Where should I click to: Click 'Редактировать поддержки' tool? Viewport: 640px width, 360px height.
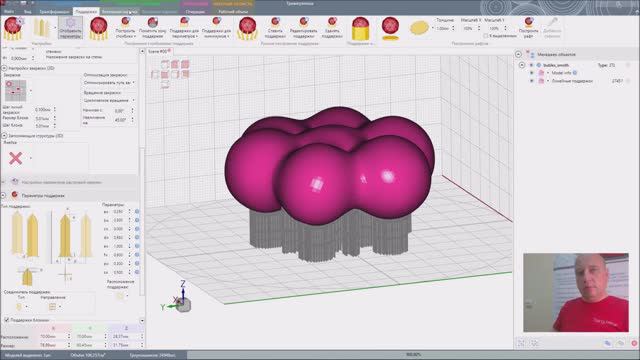(x=304, y=28)
